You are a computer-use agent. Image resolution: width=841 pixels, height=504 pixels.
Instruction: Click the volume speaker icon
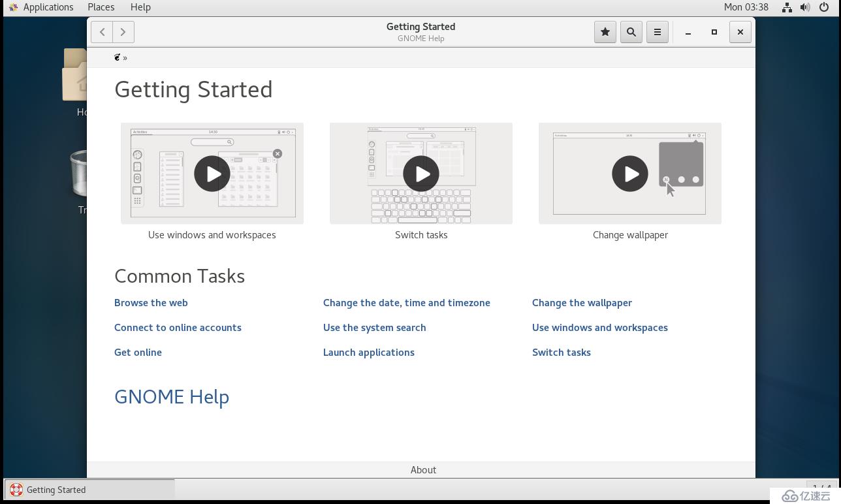point(805,7)
